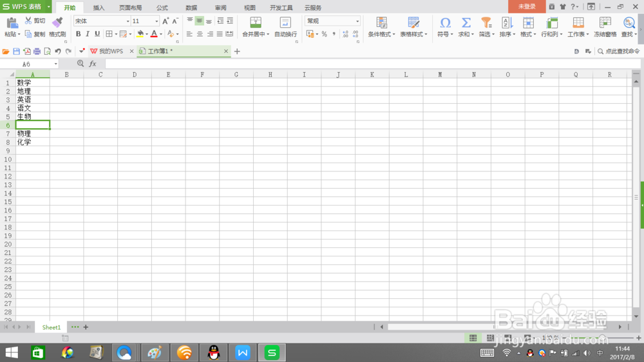Click the Save icon in quick toolbar

(x=17, y=52)
